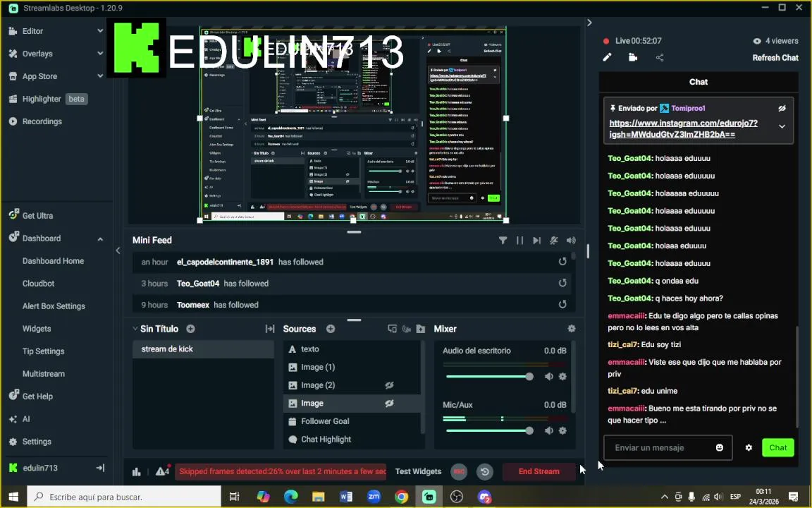Viewport: 812px width, 508px height.
Task: Expand pinned message chevron
Action: tap(782, 126)
